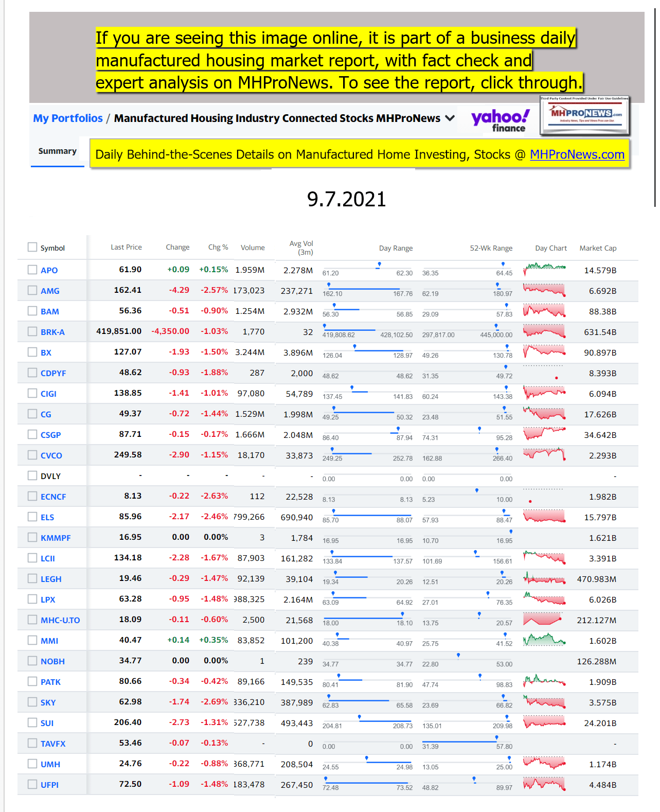This screenshot has height=812, width=660.
Task: Check the DVLY row checkbox
Action: (32, 475)
